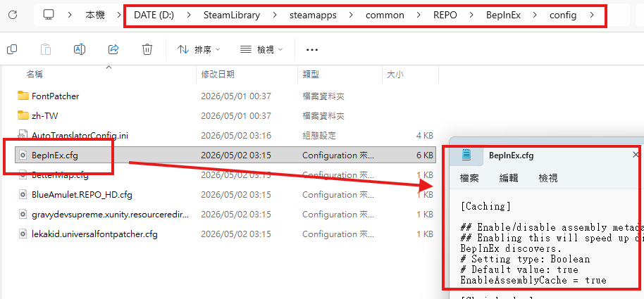The height and width of the screenshot is (299, 644).
Task: Click the This PC monitor icon
Action: click(49, 15)
